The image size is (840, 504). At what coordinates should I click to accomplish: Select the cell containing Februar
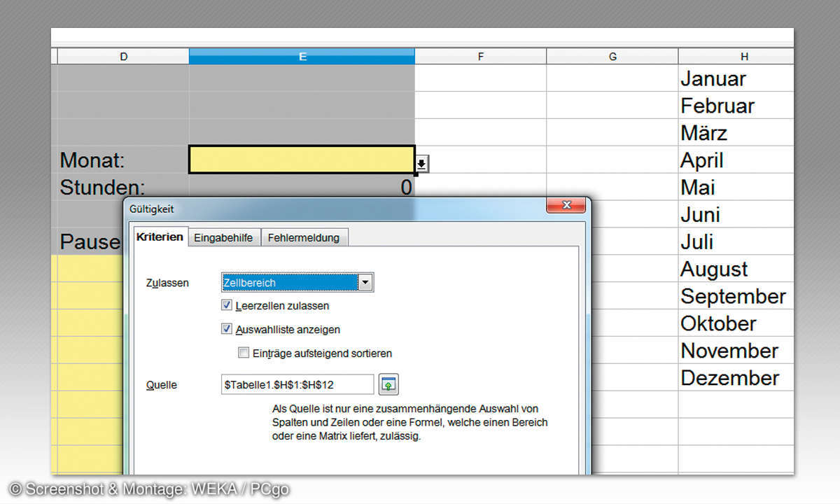pyautogui.click(x=736, y=106)
